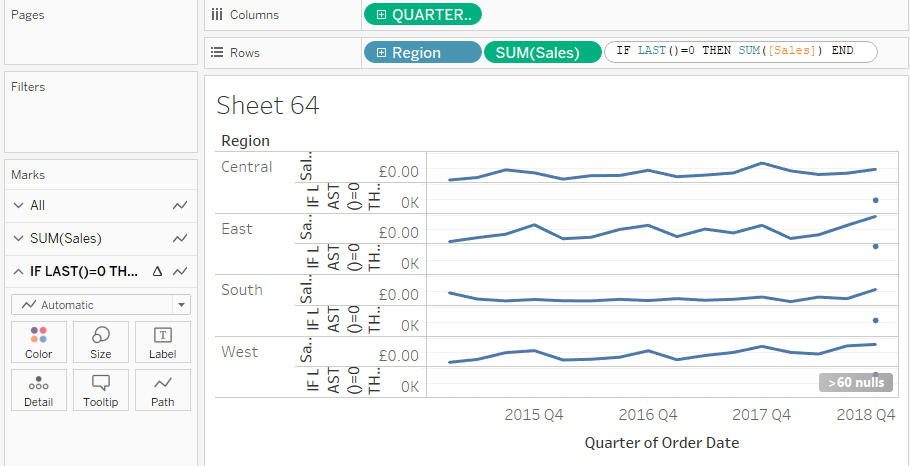This screenshot has width=910, height=466.
Task: Open the Label marks card
Action: [163, 341]
